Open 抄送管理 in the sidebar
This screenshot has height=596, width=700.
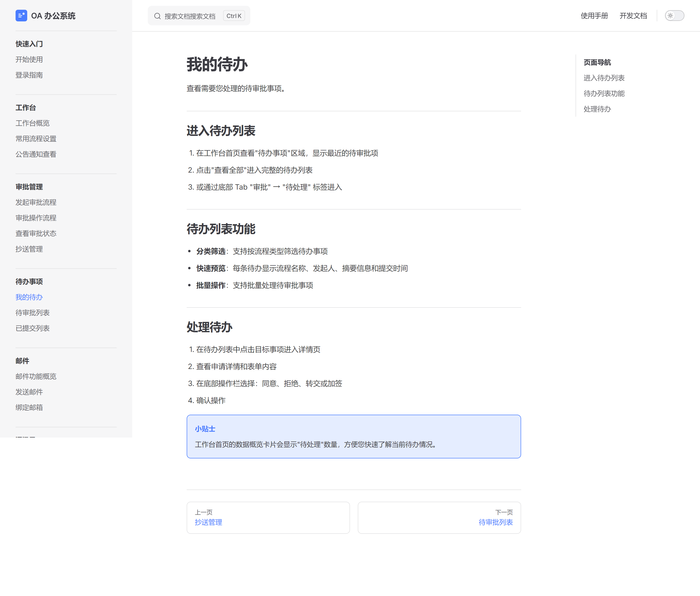pos(29,249)
